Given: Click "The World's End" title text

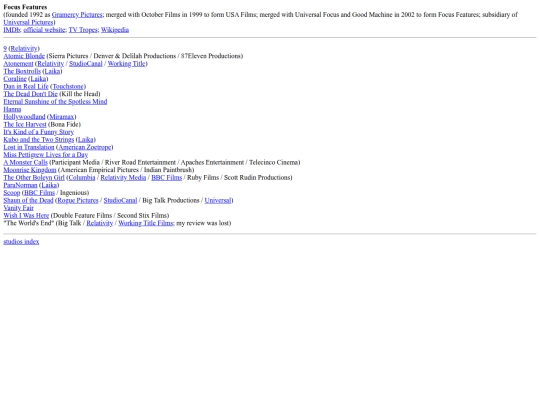Looking at the screenshot, I should (29, 223).
